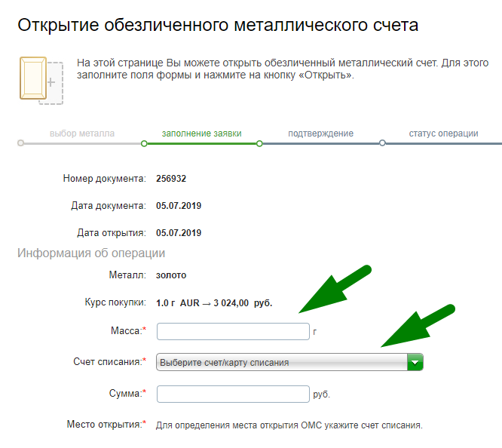Screen dimensions: 502x448
Task: Click the green dropdown arrow button
Action: (415, 363)
